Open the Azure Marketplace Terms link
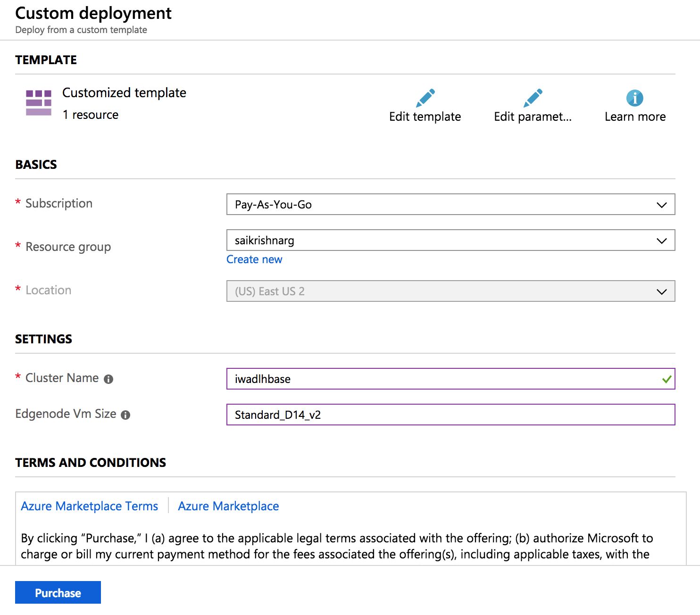 pos(90,506)
